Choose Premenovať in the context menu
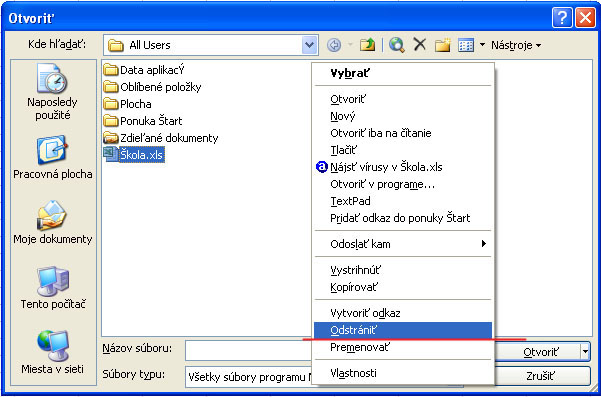 (402, 347)
